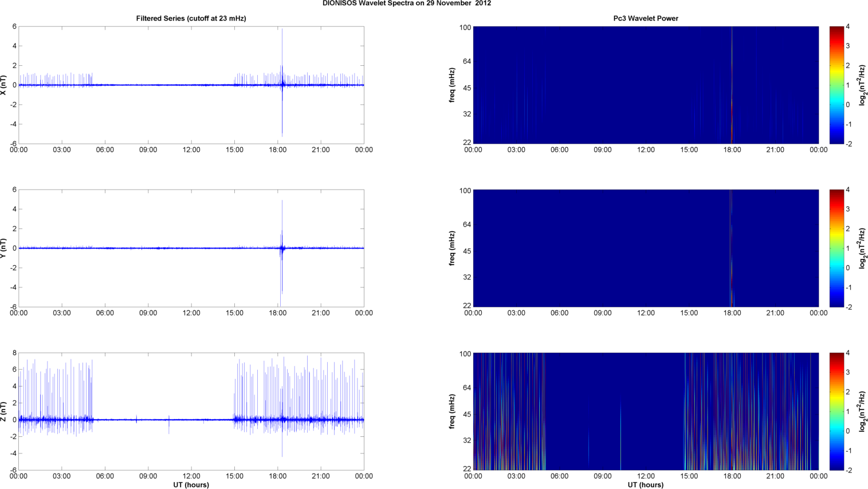
Task: Click log2(nT²/Hz) label beside middle color bar
Action: click(x=863, y=248)
